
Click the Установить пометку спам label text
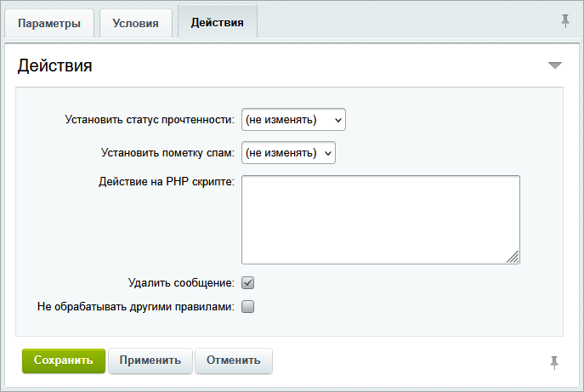tap(167, 153)
